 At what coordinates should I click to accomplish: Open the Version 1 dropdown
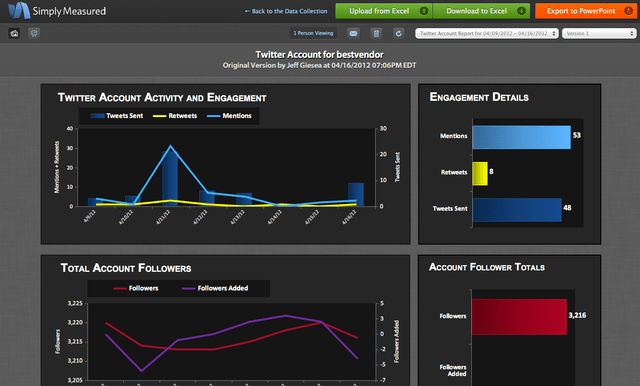(x=599, y=33)
